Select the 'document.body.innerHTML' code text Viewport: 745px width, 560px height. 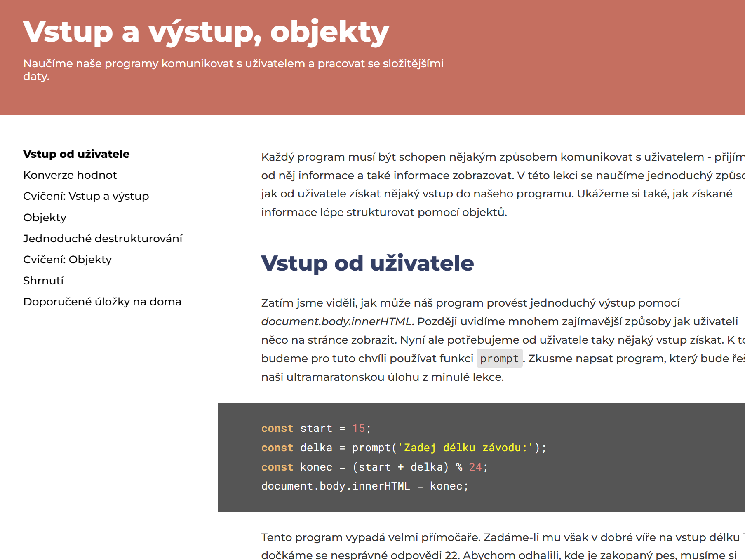(x=335, y=485)
